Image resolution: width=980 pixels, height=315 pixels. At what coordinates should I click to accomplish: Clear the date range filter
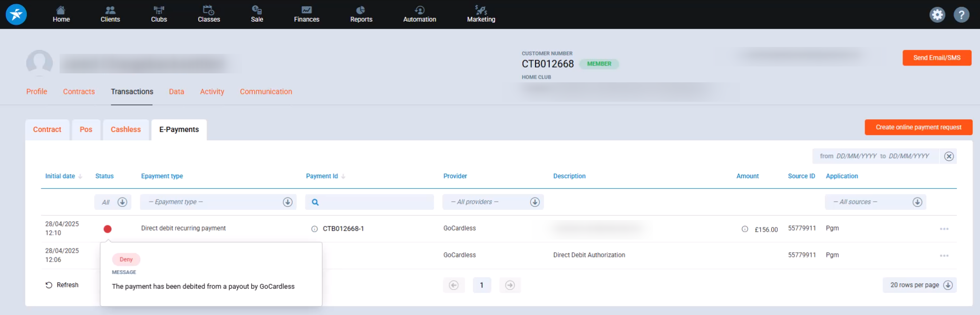pyautogui.click(x=948, y=156)
